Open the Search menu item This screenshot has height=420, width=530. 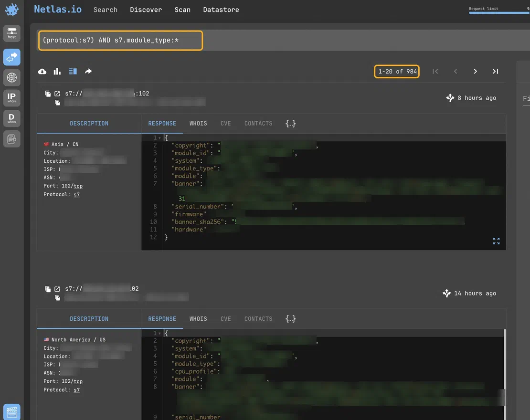pyautogui.click(x=106, y=10)
